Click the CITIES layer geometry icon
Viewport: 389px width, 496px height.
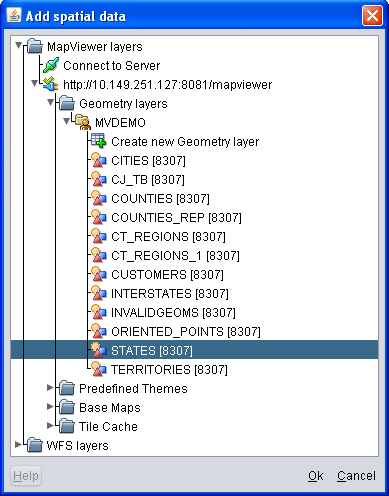(99, 160)
